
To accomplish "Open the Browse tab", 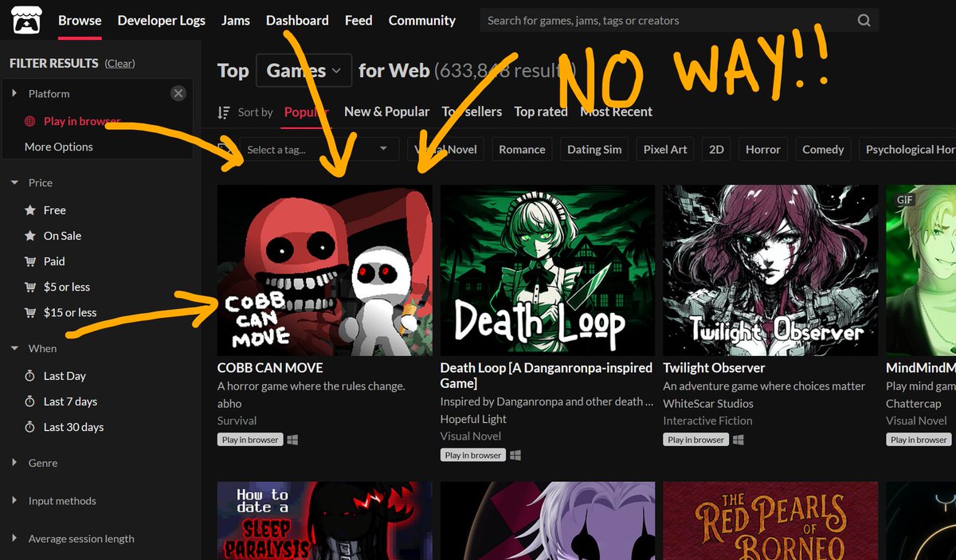I will [x=80, y=21].
